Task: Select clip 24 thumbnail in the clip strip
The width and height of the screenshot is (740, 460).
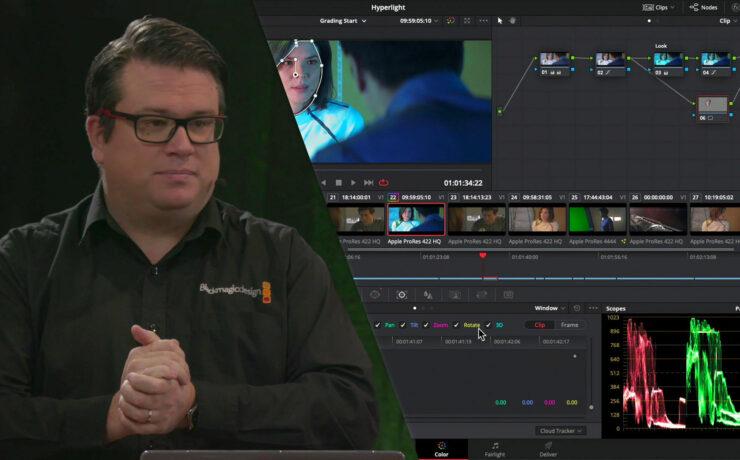Action: (x=537, y=220)
